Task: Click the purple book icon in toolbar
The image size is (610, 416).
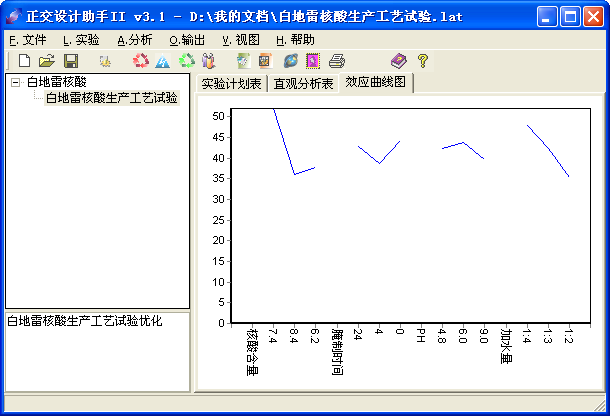Action: [398, 61]
